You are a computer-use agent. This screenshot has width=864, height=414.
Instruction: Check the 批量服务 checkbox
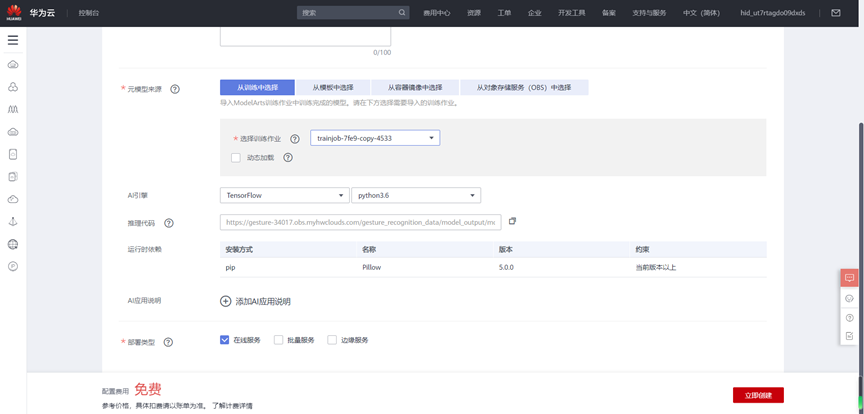[x=278, y=340]
